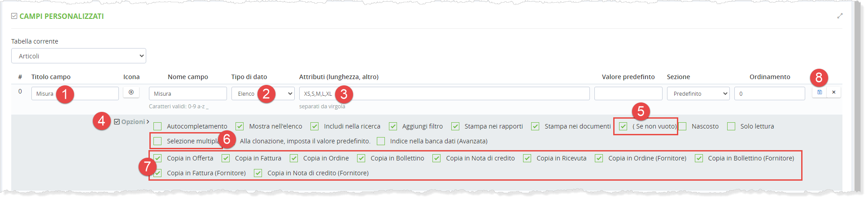Click the save row floppy icon
This screenshot has height=200, width=868.
click(x=820, y=92)
